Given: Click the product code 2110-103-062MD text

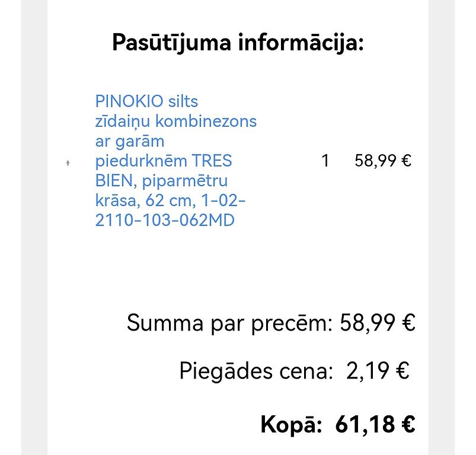Looking at the screenshot, I should 165,220.
